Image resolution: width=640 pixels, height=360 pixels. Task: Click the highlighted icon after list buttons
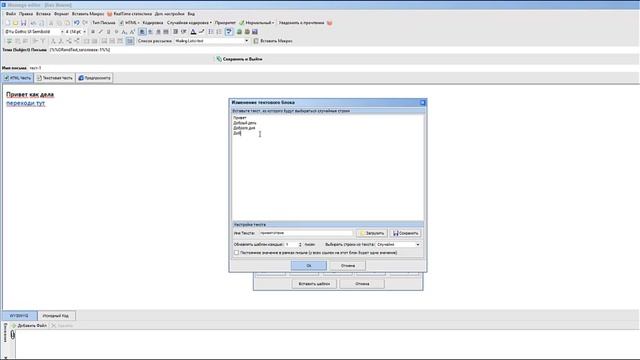pyautogui.click(x=229, y=32)
